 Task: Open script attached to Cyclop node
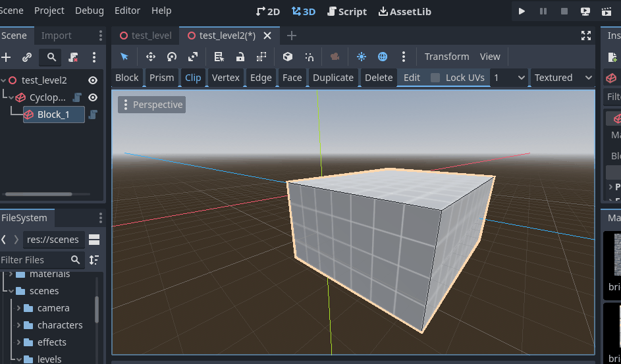click(x=77, y=97)
